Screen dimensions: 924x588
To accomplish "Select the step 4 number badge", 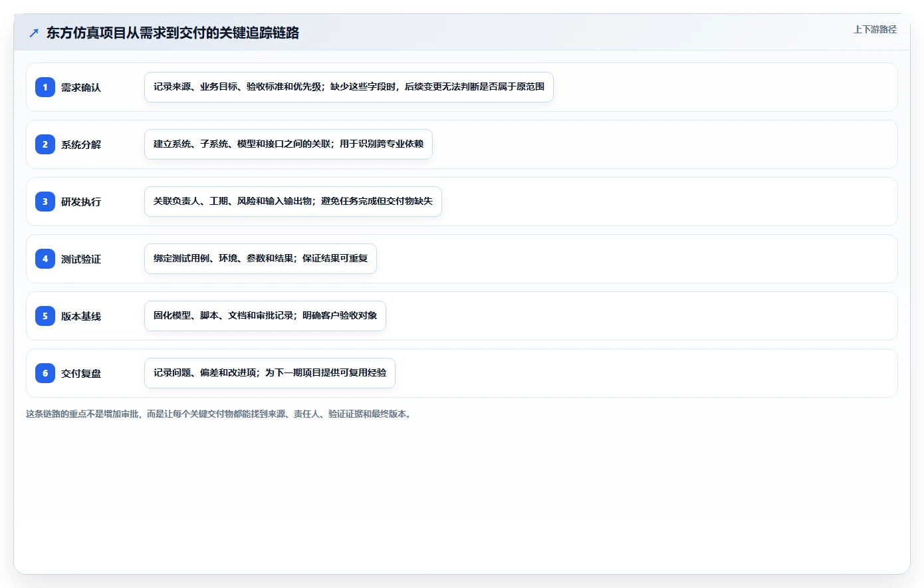I will coord(45,259).
